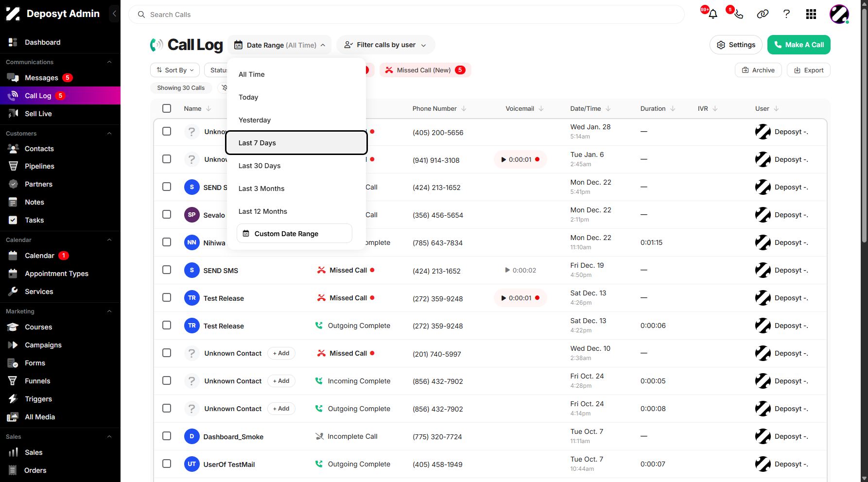Toggle the select-all checkbox in table header
This screenshot has width=868, height=482.
(167, 108)
